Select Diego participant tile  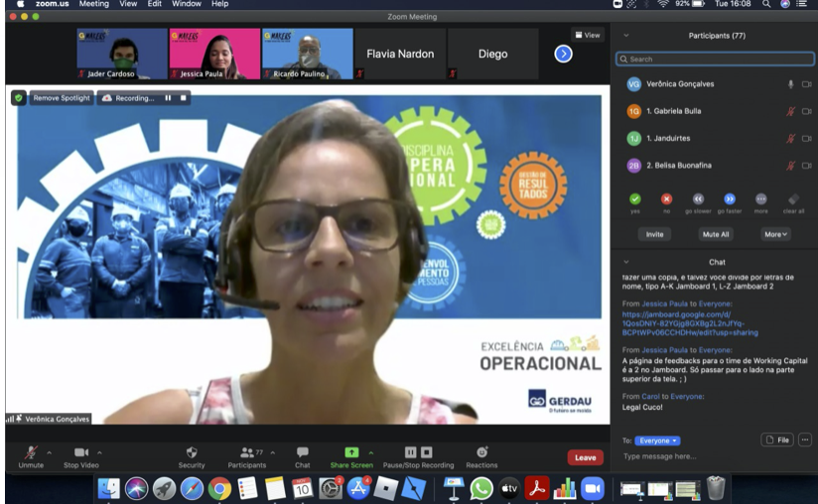click(493, 54)
